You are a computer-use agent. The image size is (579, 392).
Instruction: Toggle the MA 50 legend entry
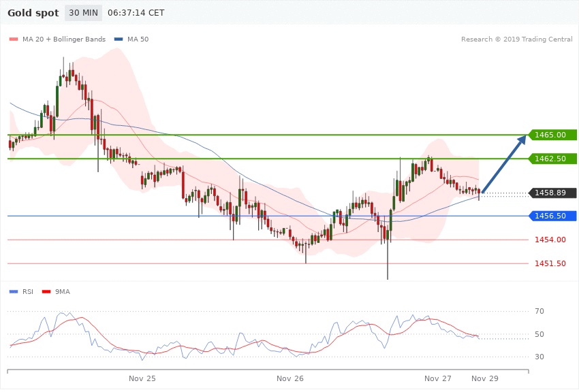pos(131,39)
